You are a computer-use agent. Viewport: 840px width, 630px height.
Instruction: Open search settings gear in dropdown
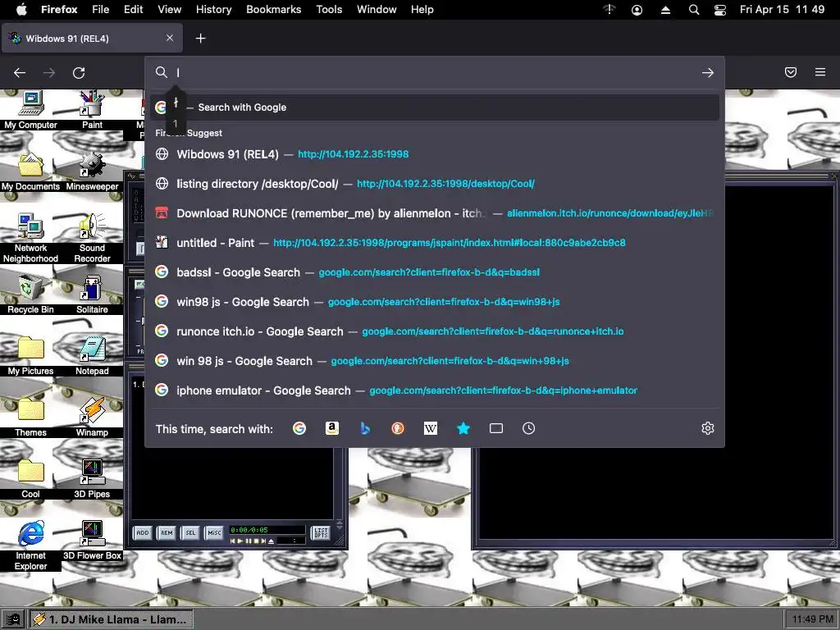coord(708,428)
